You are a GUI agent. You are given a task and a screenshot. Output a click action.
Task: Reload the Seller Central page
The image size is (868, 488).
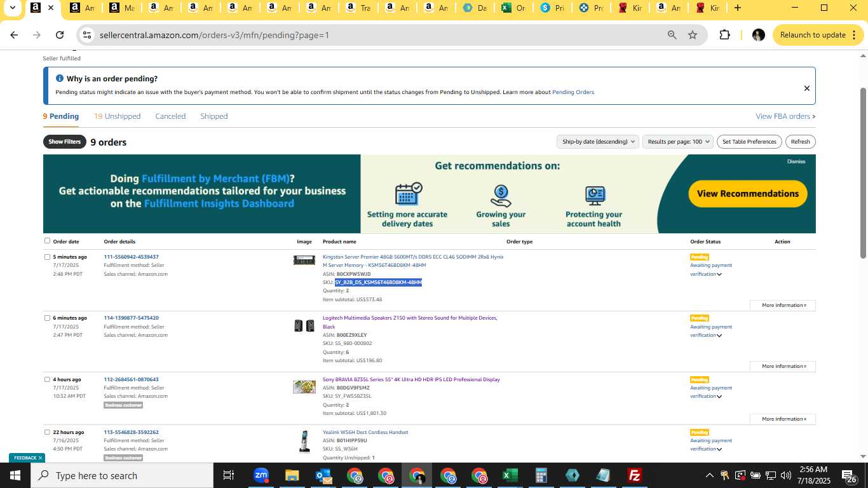pyautogui.click(x=60, y=35)
